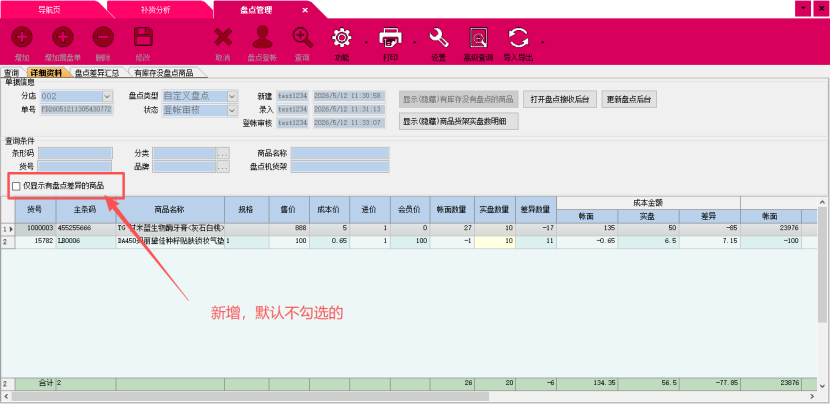Image resolution: width=830 pixels, height=404 pixels.
Task: Expand the 功能 dropdown arrow
Action: coord(366,42)
